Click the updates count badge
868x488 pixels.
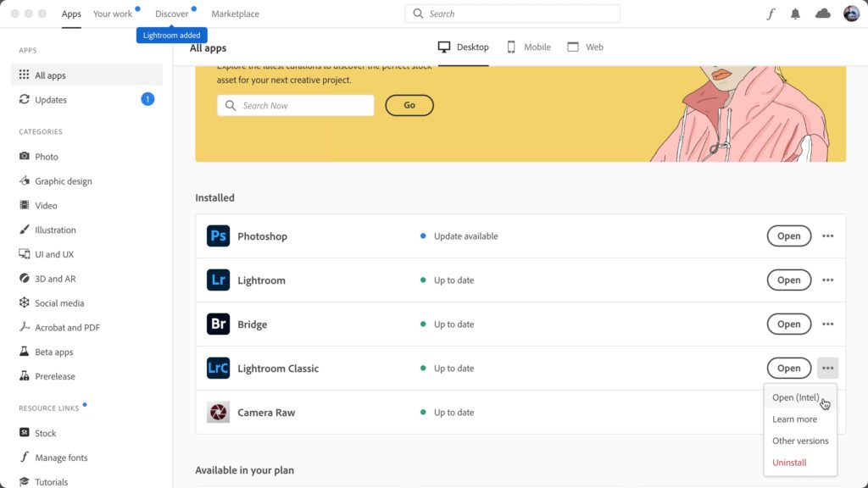click(147, 99)
